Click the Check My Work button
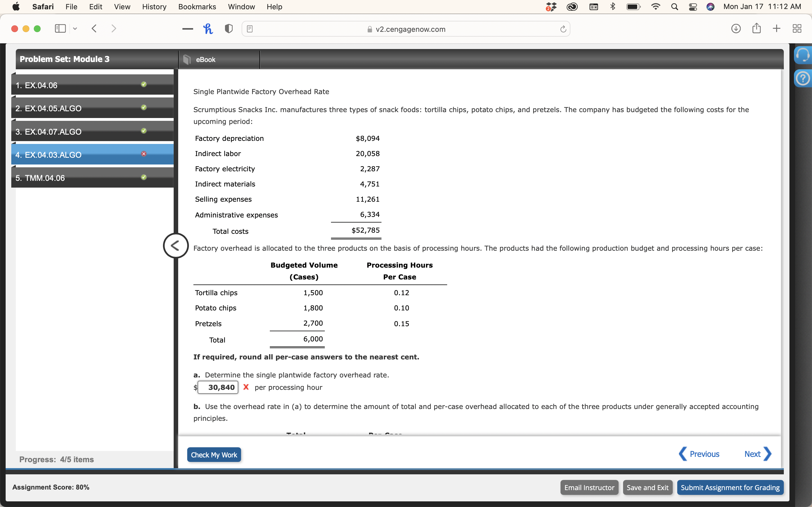 point(214,454)
